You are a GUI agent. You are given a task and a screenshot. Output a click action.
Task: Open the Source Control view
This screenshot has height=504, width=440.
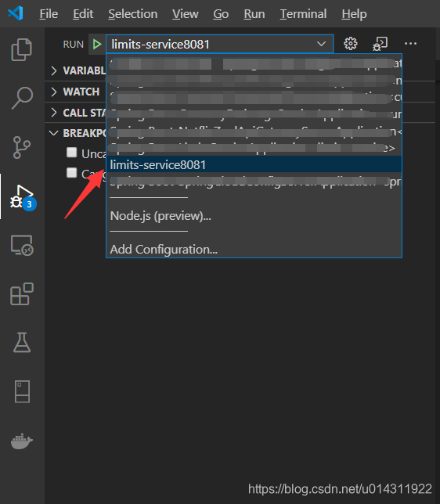tap(22, 147)
